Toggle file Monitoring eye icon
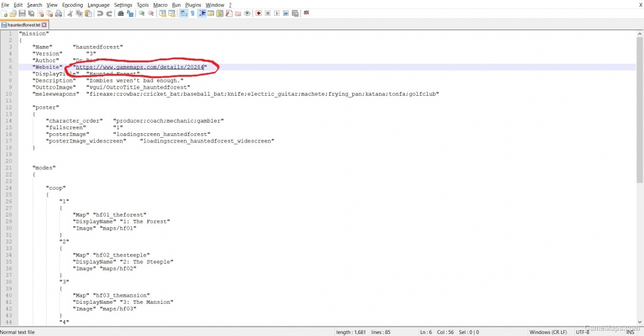The image size is (644, 336). coord(247,14)
